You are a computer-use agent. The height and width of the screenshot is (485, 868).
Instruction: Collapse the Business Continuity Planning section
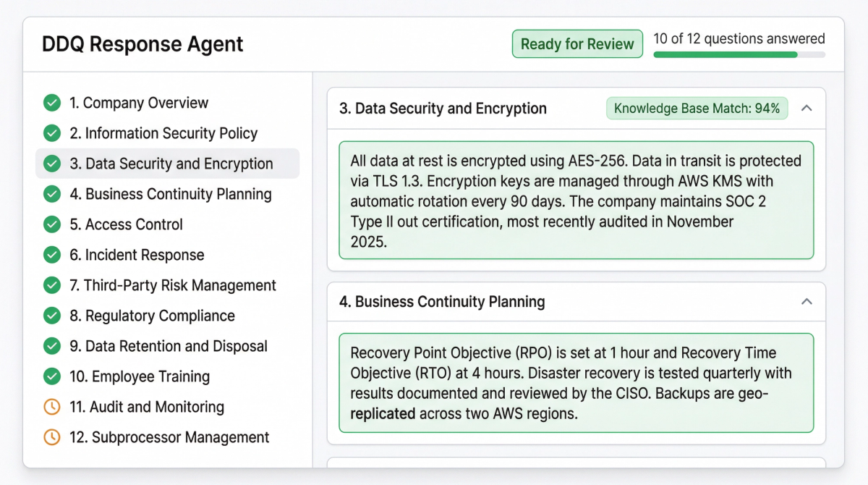pyautogui.click(x=807, y=301)
